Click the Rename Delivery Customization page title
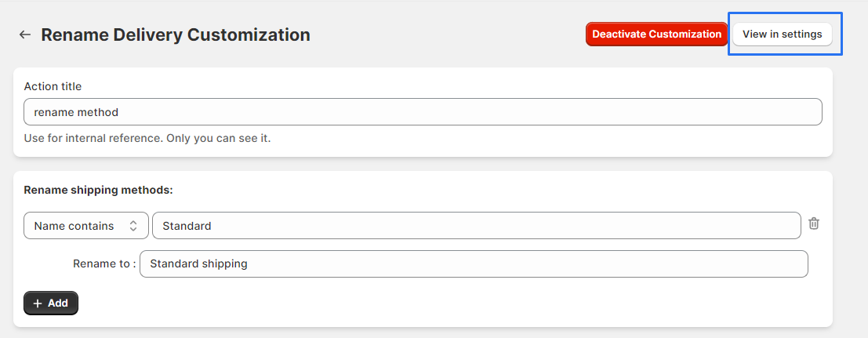Viewport: 868px width, 338px height. point(176,35)
